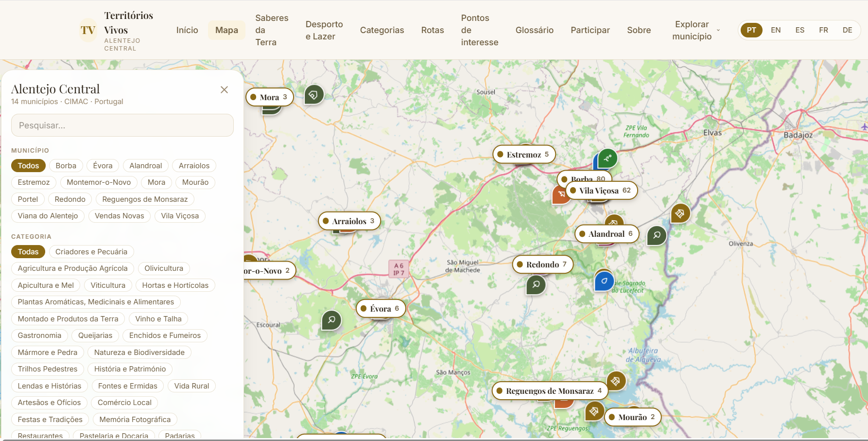Image resolution: width=868 pixels, height=441 pixels.
Task: Filter by Viticultura category
Action: click(108, 285)
